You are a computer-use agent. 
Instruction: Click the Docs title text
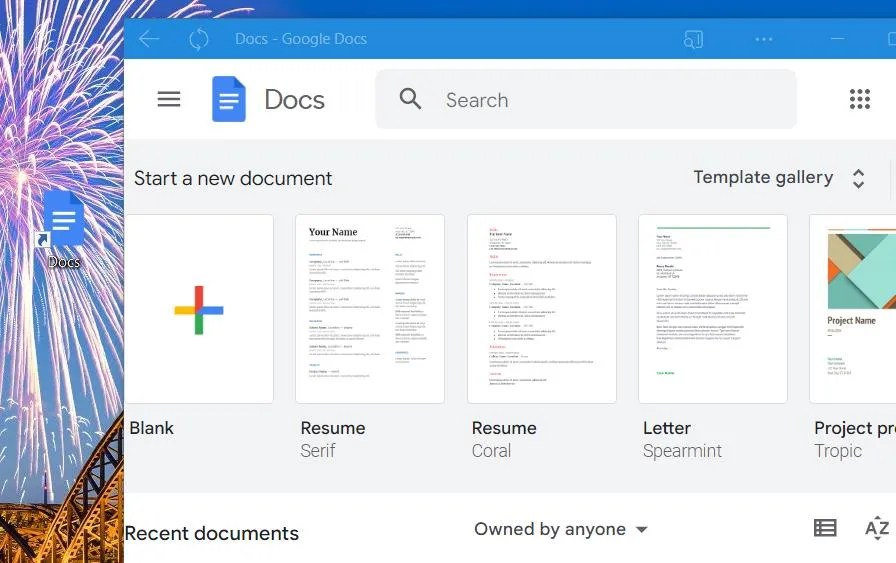click(x=294, y=99)
